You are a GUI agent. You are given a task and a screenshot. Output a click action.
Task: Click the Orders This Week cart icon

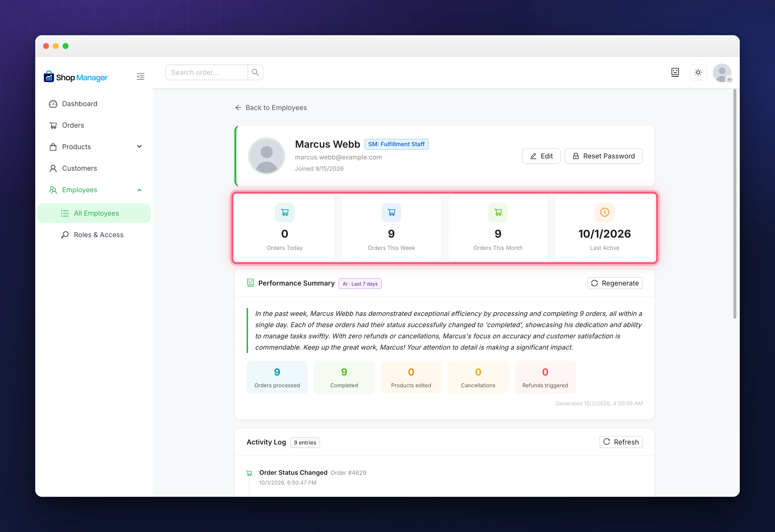point(391,212)
